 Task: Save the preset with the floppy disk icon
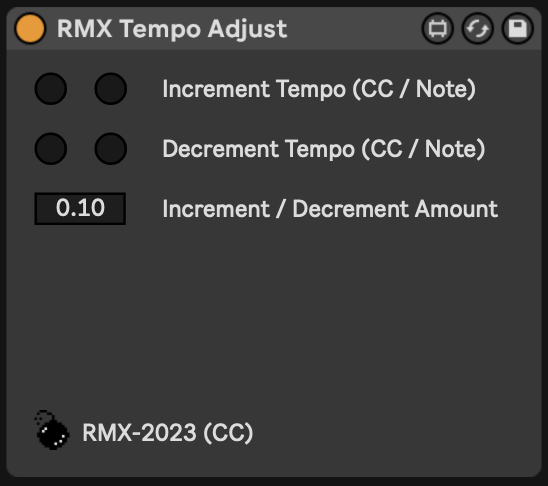[x=518, y=28]
